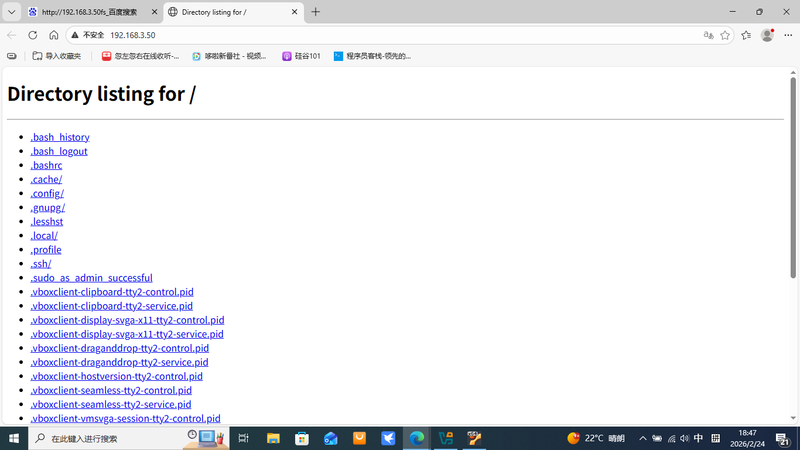800x450 pixels.
Task: Open .vboxclient-draganddrop-tty2-control.pid link
Action: coord(119,348)
